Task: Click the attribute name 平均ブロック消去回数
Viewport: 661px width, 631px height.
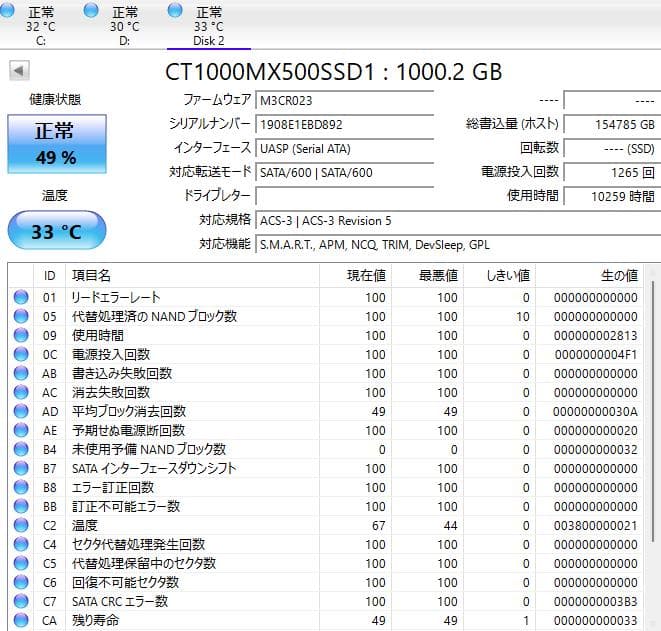Action: pos(129,411)
